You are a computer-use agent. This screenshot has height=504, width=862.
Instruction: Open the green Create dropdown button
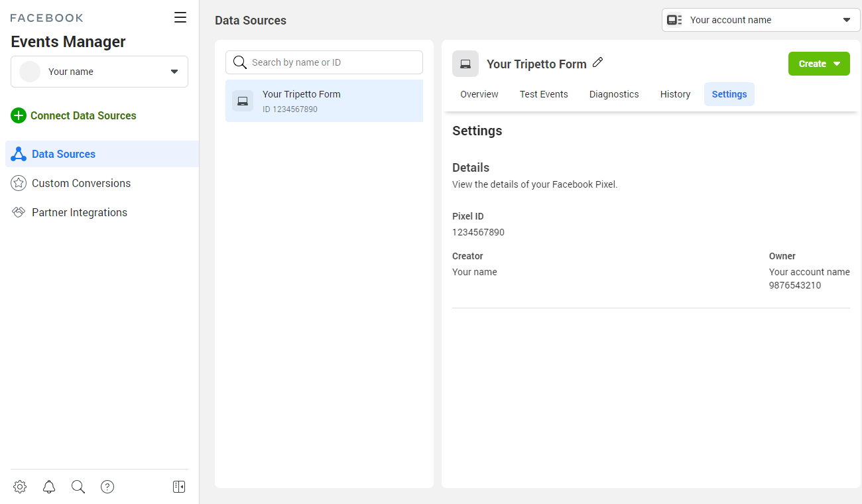(x=819, y=64)
